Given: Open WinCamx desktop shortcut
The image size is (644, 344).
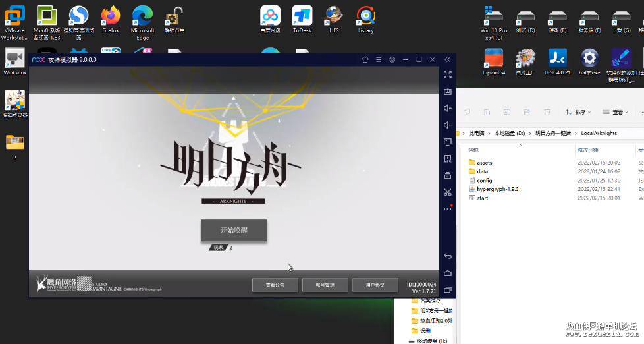Looking at the screenshot, I should pos(14,62).
